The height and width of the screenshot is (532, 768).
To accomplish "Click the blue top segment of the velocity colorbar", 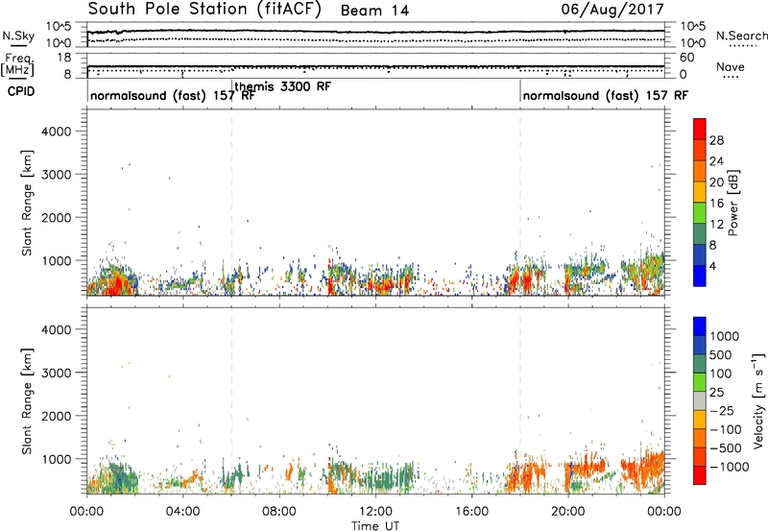I will coord(700,326).
